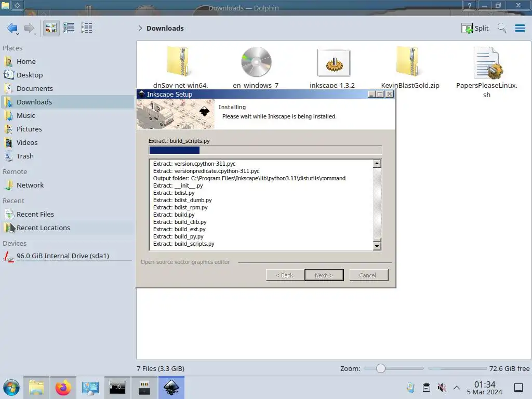Open Trash in Places sidebar

(68, 156)
